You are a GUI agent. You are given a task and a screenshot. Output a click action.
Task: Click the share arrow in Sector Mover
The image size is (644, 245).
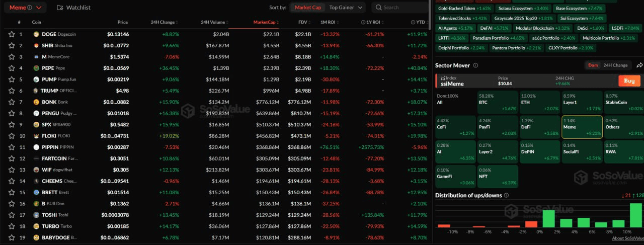639,65
